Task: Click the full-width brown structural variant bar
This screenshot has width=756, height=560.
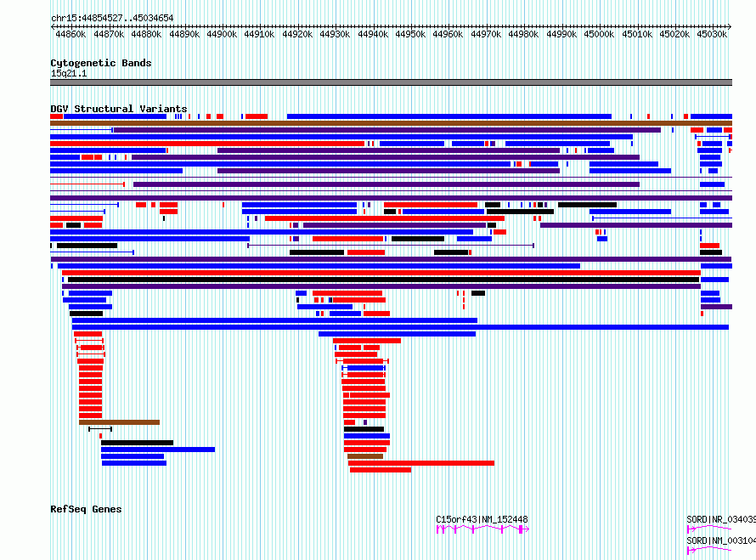Action: click(x=391, y=123)
